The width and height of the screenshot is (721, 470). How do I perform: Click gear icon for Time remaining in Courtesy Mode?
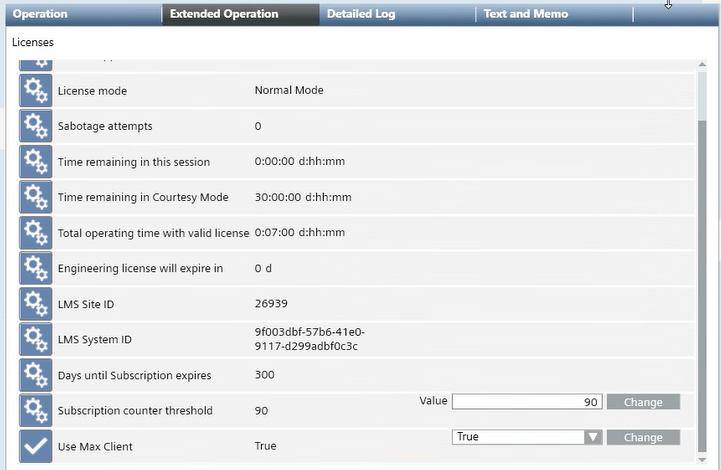point(36,197)
